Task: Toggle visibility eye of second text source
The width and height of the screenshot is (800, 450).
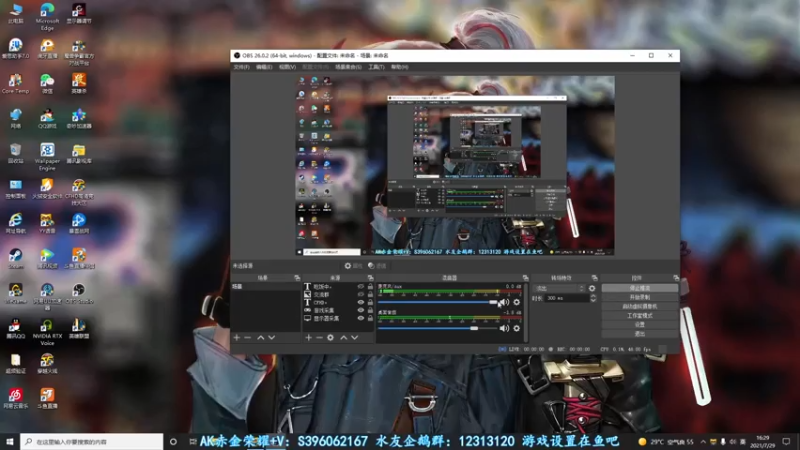Action: point(361,303)
